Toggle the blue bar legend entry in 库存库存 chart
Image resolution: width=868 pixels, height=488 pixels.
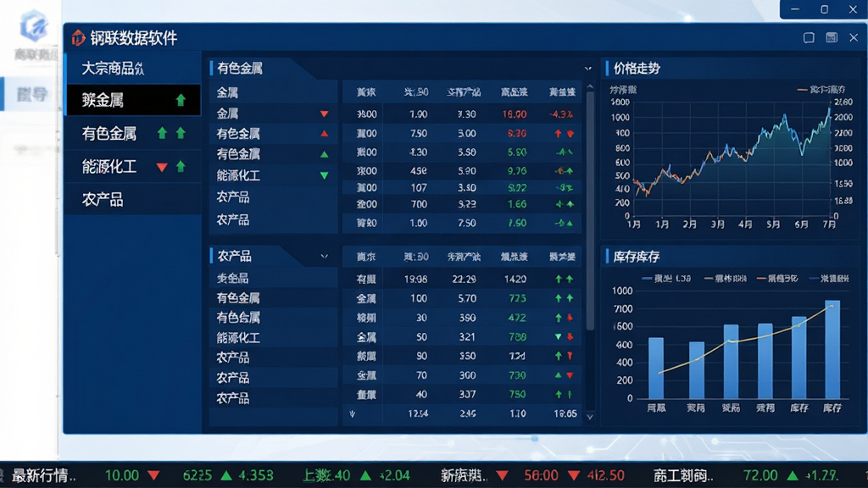[x=666, y=278]
